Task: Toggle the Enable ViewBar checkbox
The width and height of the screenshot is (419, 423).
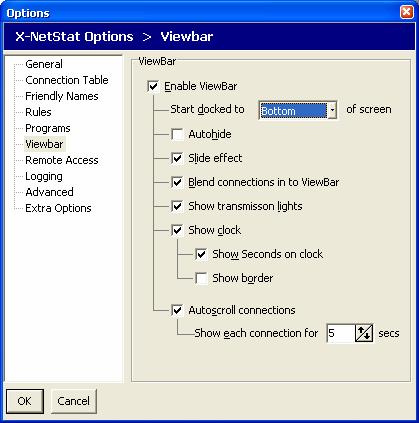Action: (x=153, y=86)
